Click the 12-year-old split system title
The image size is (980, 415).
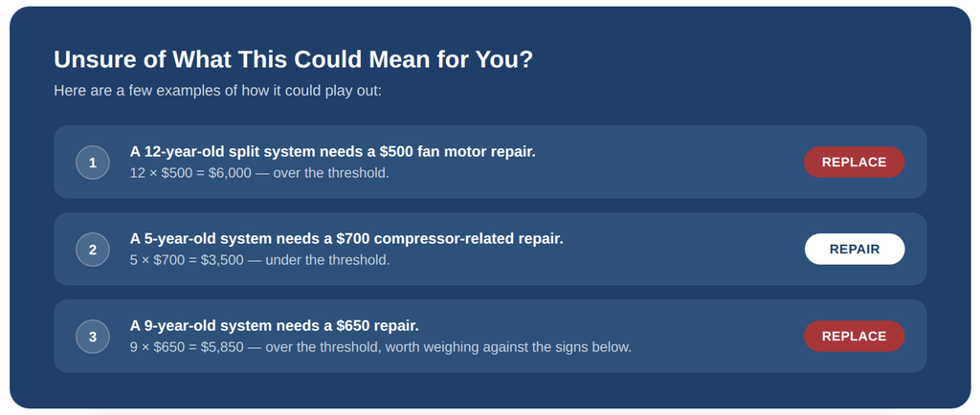click(332, 152)
